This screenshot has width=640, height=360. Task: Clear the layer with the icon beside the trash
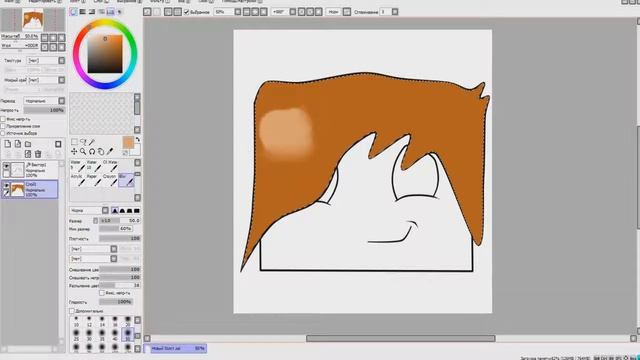(28, 154)
